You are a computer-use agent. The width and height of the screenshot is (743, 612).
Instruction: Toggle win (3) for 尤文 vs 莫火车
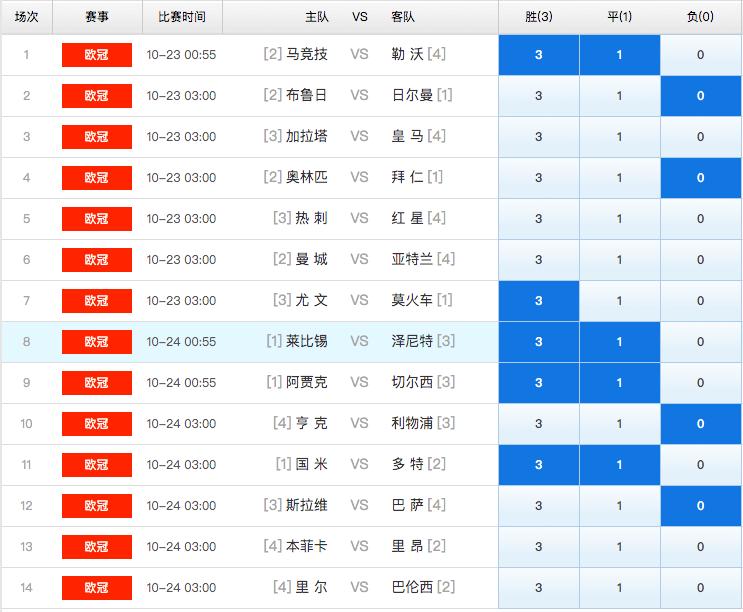point(539,301)
